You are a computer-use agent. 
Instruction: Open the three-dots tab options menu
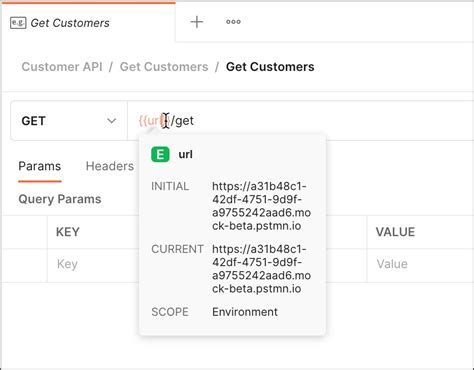233,22
